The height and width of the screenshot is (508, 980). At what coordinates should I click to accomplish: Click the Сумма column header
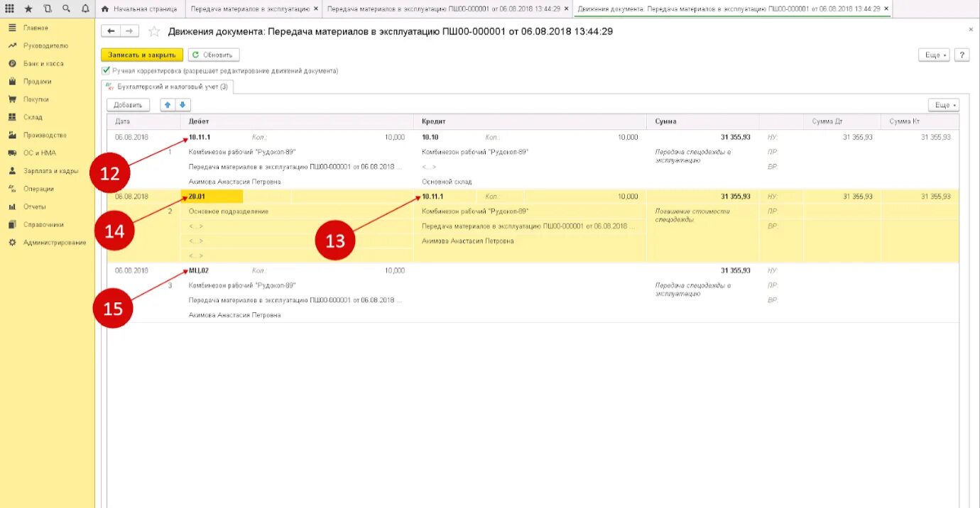tap(702, 121)
